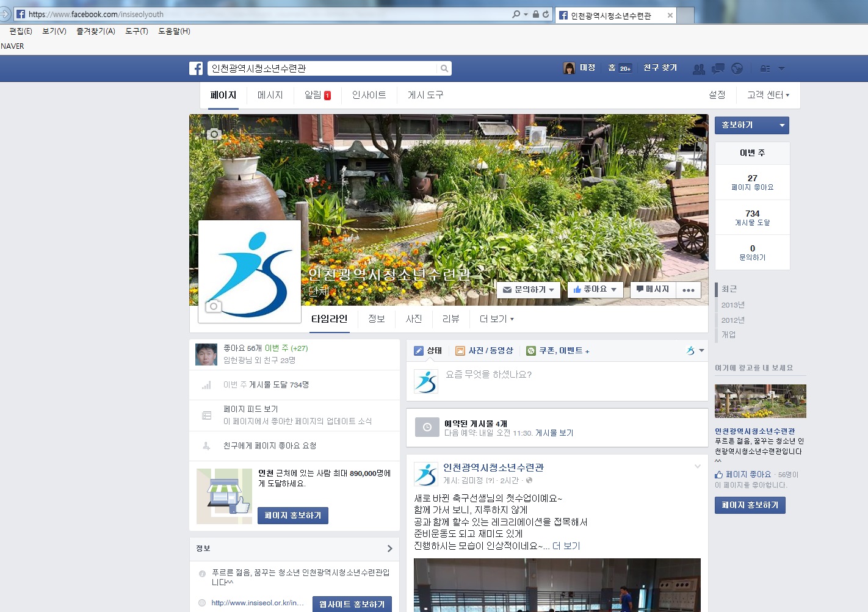The image size is (868, 612).
Task: Open the 홍보하기 dropdown button
Action: [752, 125]
